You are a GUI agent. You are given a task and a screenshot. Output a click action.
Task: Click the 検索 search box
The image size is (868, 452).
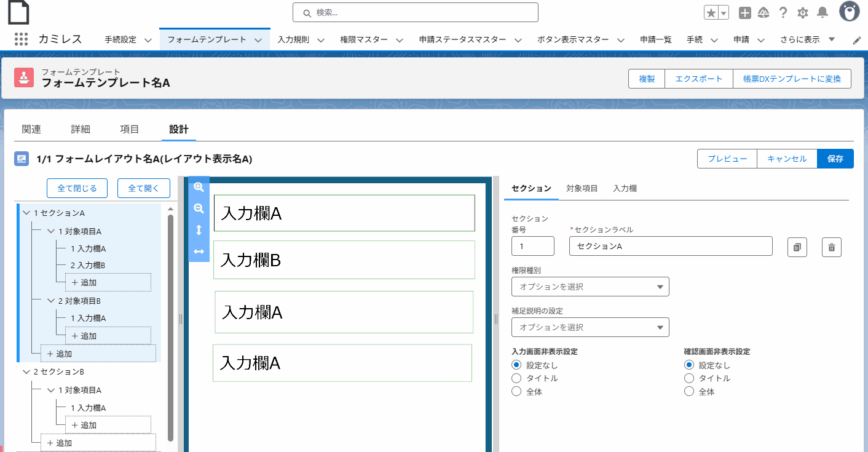[x=416, y=12]
